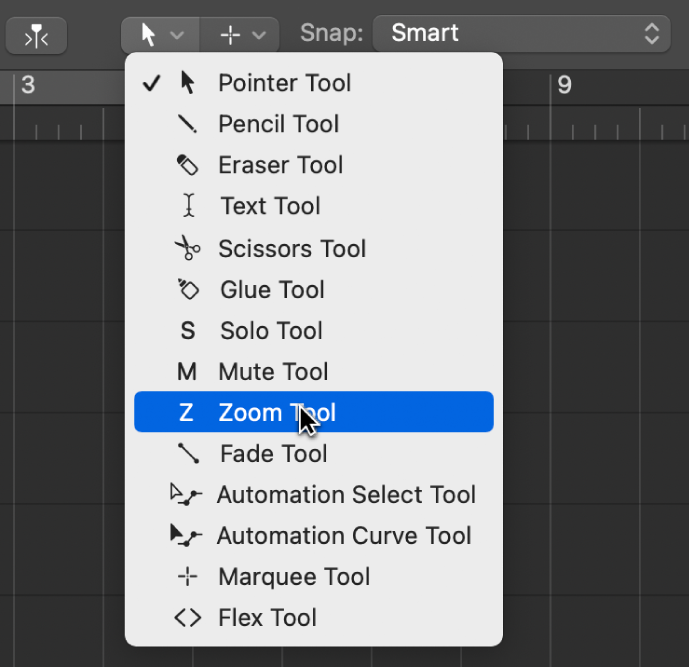Click the Automation Select Tool icon
Image resolution: width=689 pixels, height=668 pixels.
tap(186, 495)
